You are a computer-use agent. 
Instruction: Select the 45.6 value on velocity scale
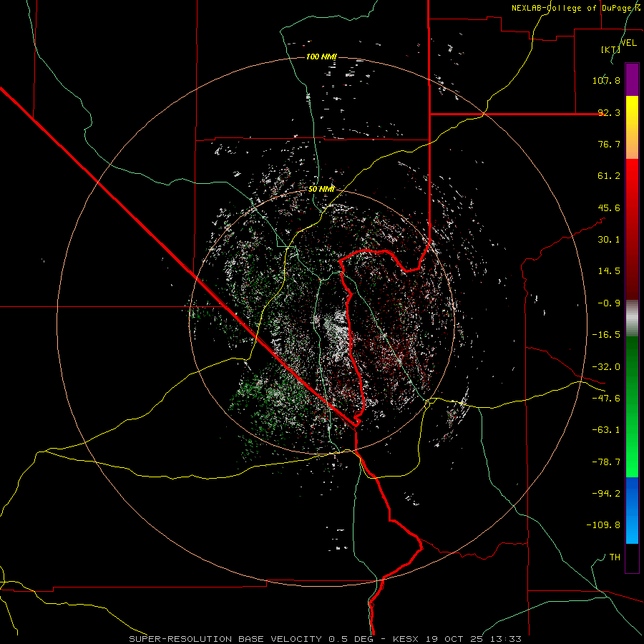coord(609,208)
